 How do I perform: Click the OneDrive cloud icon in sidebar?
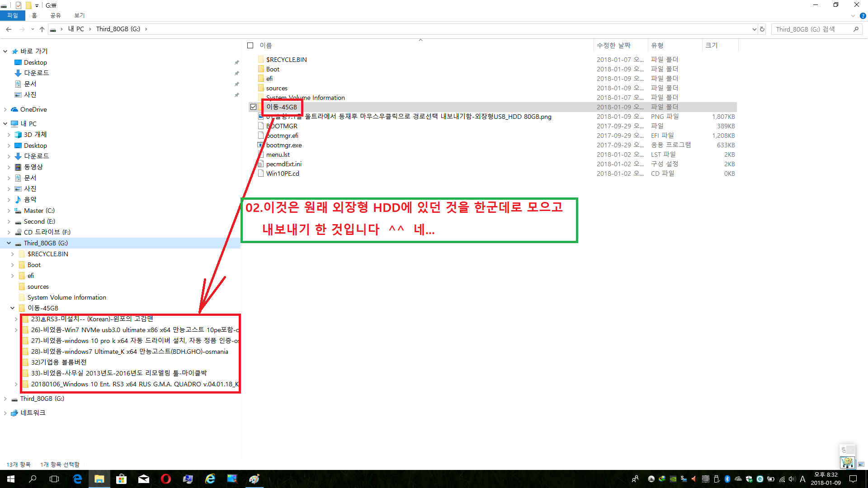(x=15, y=109)
